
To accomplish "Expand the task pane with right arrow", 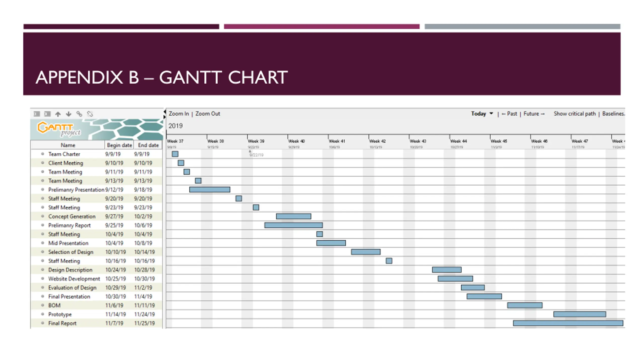I will [x=165, y=117].
